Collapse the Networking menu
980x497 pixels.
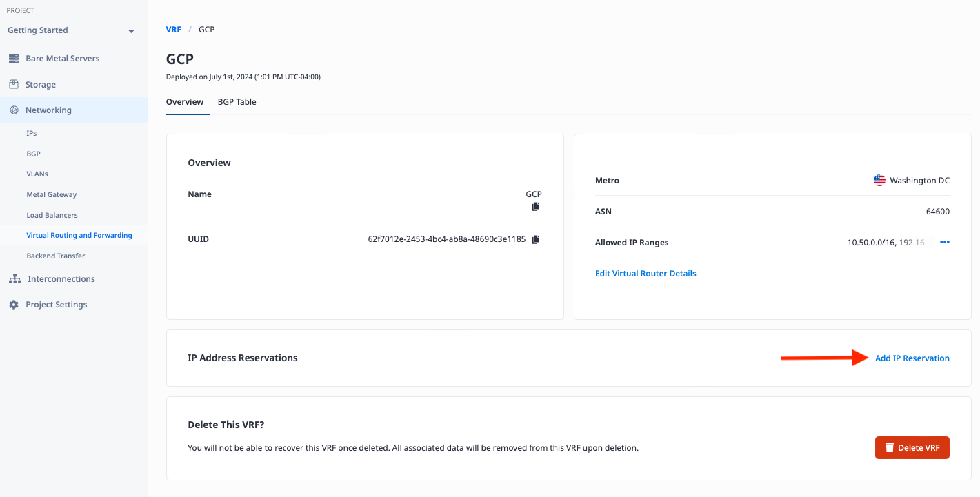tap(73, 110)
